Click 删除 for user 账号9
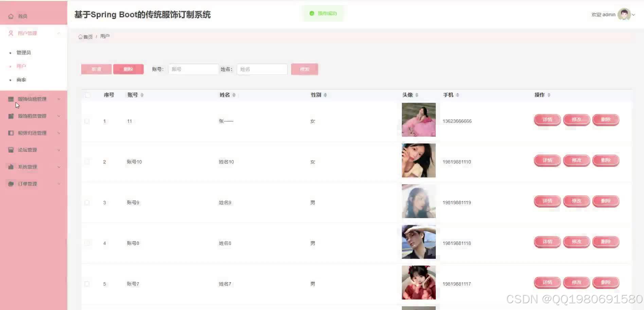Image resolution: width=644 pixels, height=310 pixels. [x=606, y=201]
